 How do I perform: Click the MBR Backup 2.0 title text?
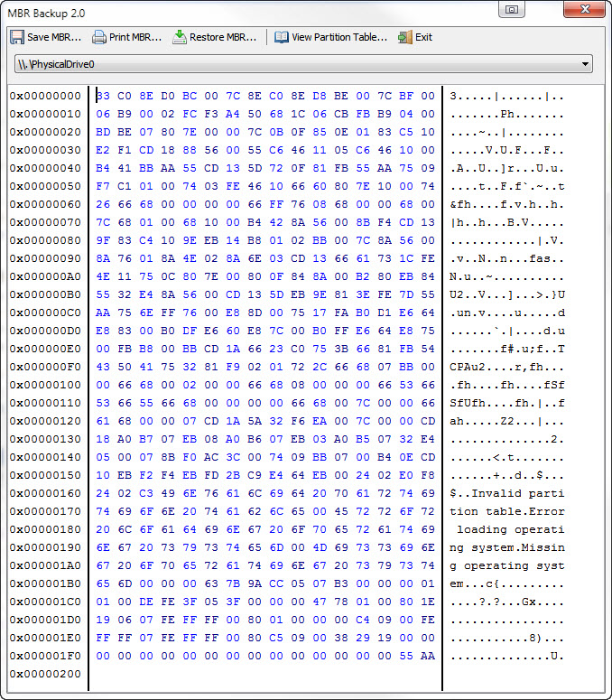(46, 14)
